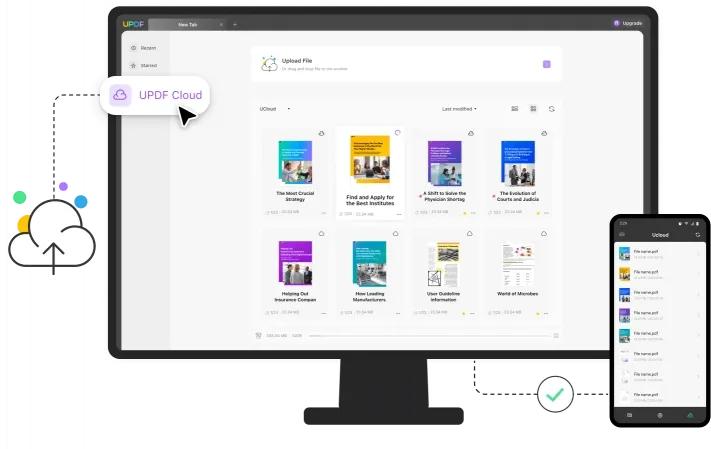Click cloud icon on User Guideline Information card

click(470, 234)
